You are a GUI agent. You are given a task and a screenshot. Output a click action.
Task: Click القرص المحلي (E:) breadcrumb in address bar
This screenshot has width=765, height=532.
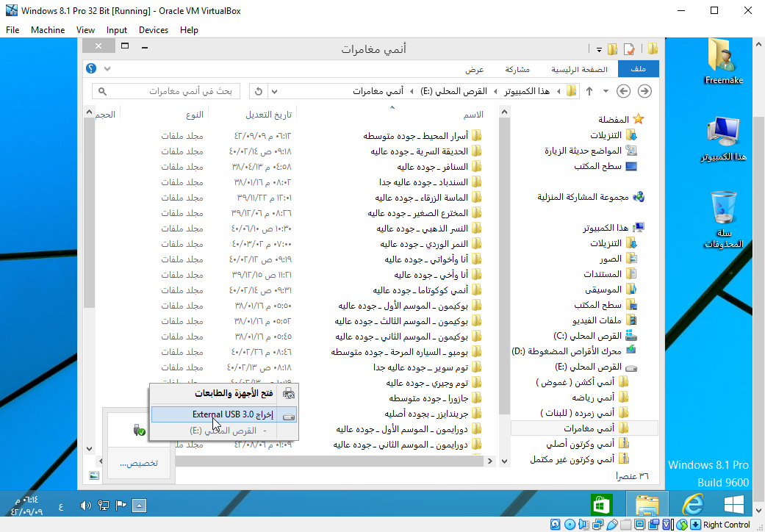point(453,91)
